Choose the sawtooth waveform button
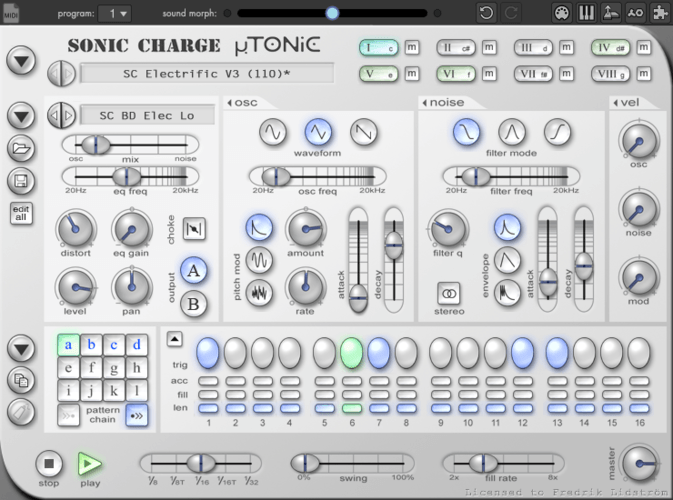 (364, 132)
